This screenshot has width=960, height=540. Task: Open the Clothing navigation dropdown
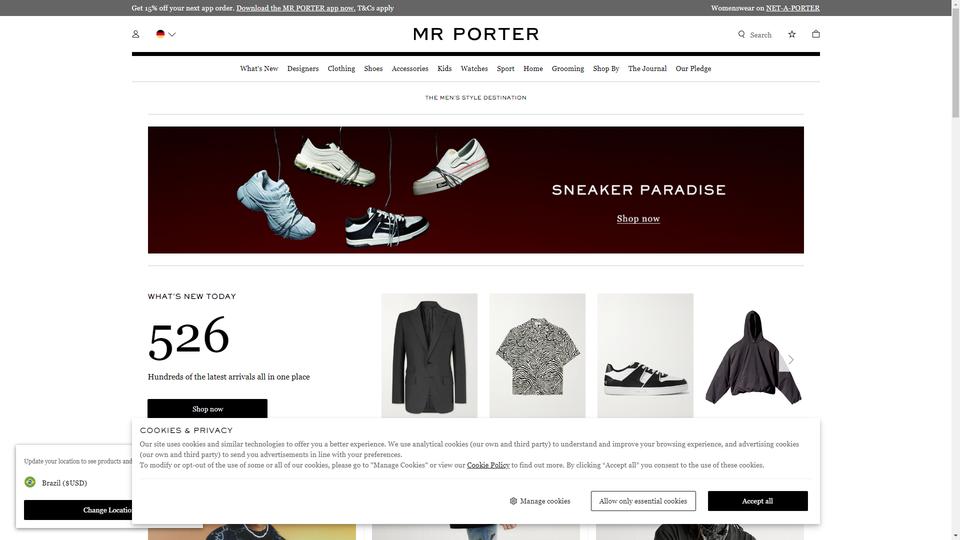click(341, 69)
